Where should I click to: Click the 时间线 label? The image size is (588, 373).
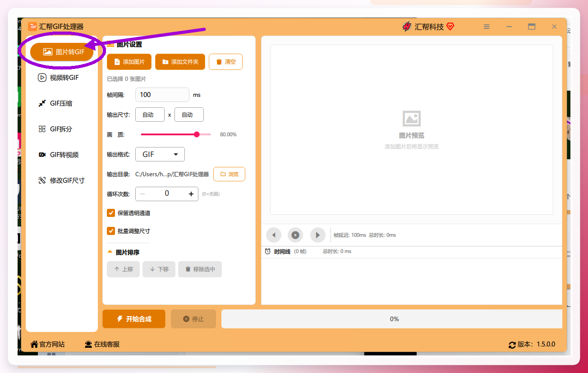(x=282, y=251)
